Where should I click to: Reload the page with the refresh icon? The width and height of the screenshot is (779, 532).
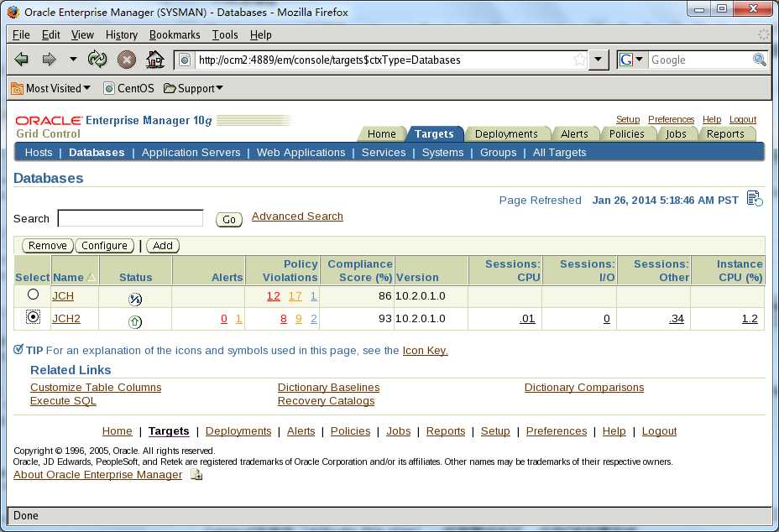click(x=97, y=60)
